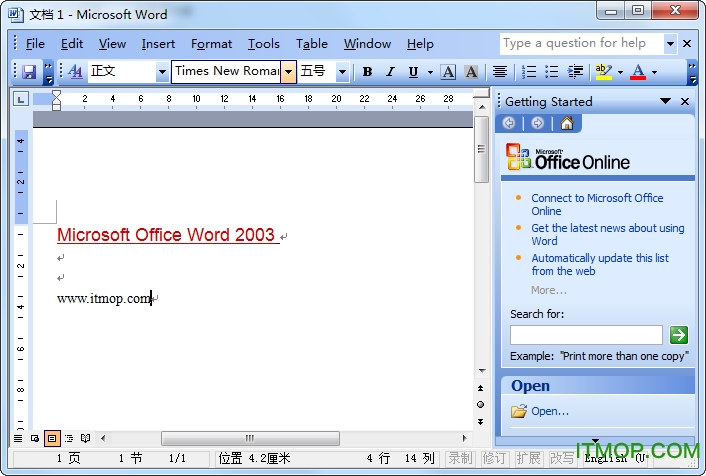Viewport: 706px width, 476px height.
Task: Toggle 录制 macro recording in status bar
Action: [x=460, y=458]
